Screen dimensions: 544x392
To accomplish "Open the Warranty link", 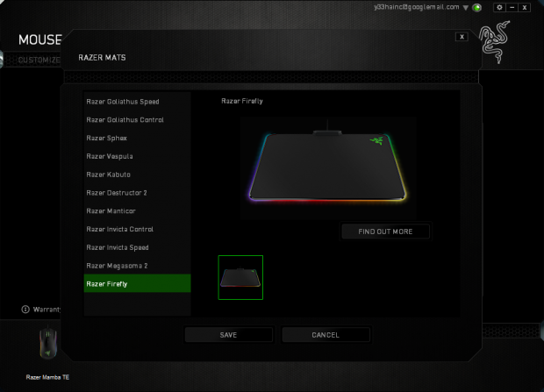I will pyautogui.click(x=47, y=309).
